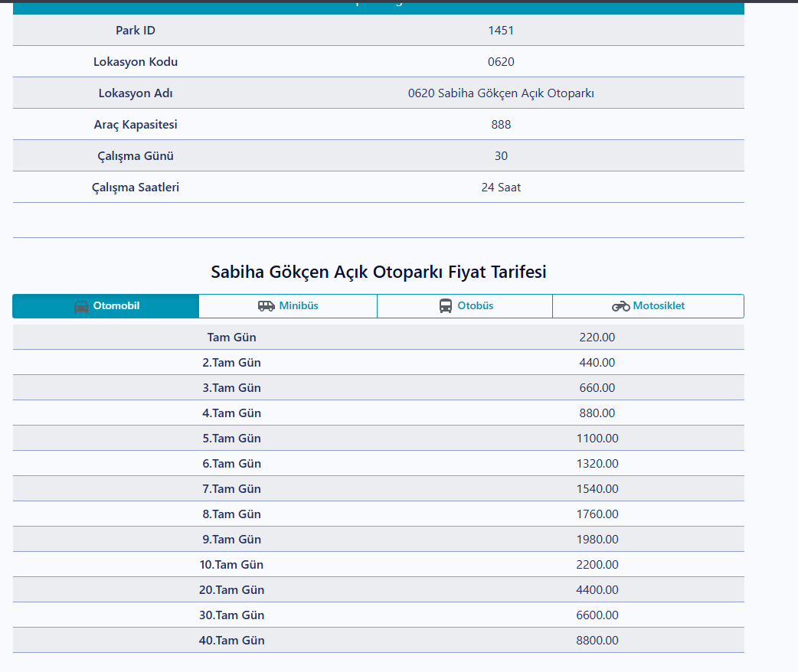Click the '10.Tam Gün' row label
The height and width of the screenshot is (672, 798).
(x=231, y=565)
